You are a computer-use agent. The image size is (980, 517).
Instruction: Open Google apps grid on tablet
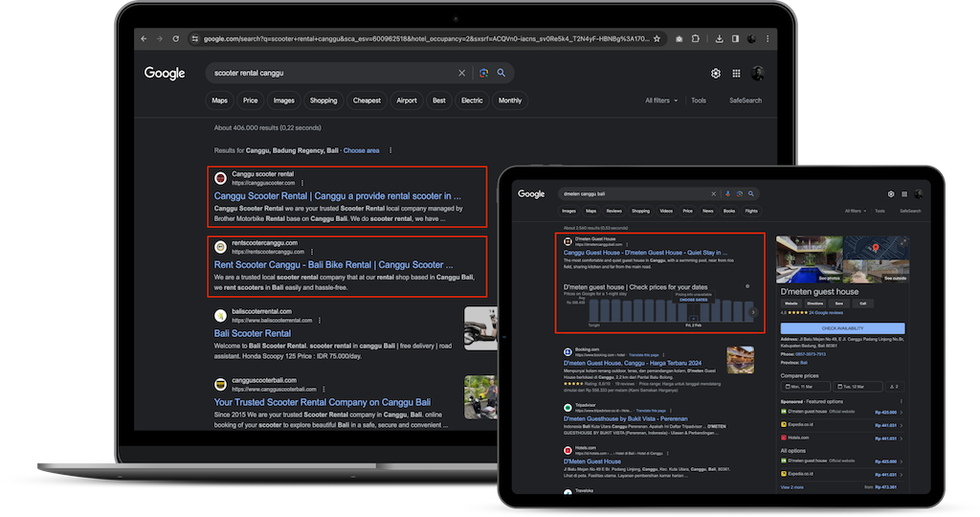tap(904, 193)
